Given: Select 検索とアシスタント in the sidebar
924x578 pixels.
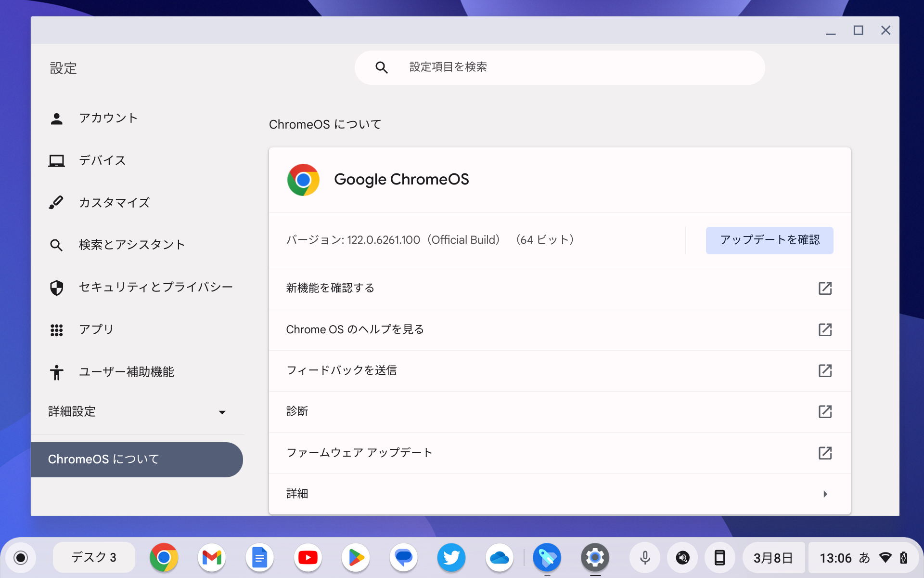Looking at the screenshot, I should pos(131,245).
